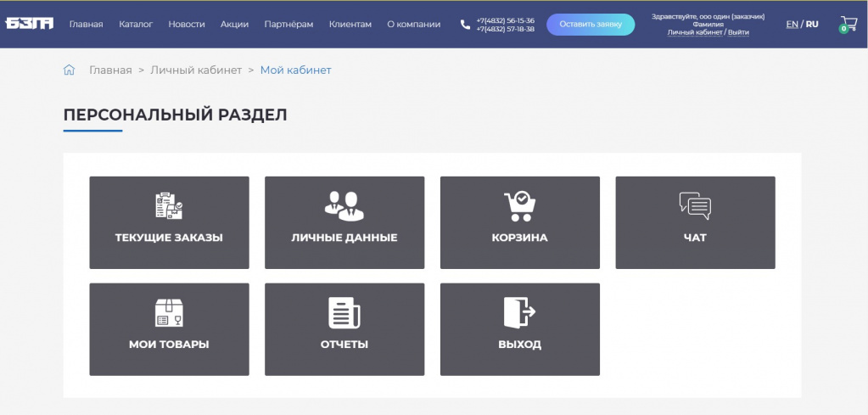Open the ЧАТ tile label

tap(695, 238)
